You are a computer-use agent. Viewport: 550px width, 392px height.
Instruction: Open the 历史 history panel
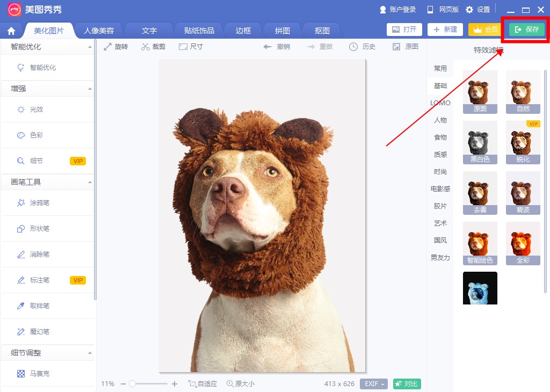(362, 47)
